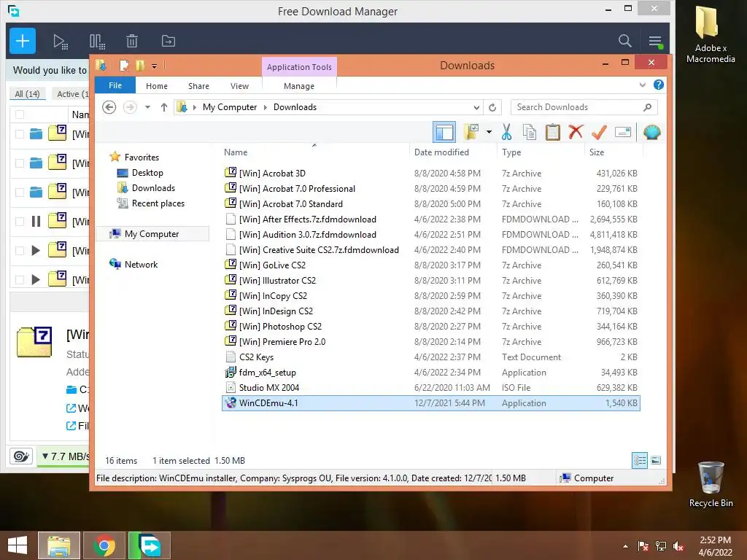
Task: Select Network in navigation pane
Action: point(141,264)
